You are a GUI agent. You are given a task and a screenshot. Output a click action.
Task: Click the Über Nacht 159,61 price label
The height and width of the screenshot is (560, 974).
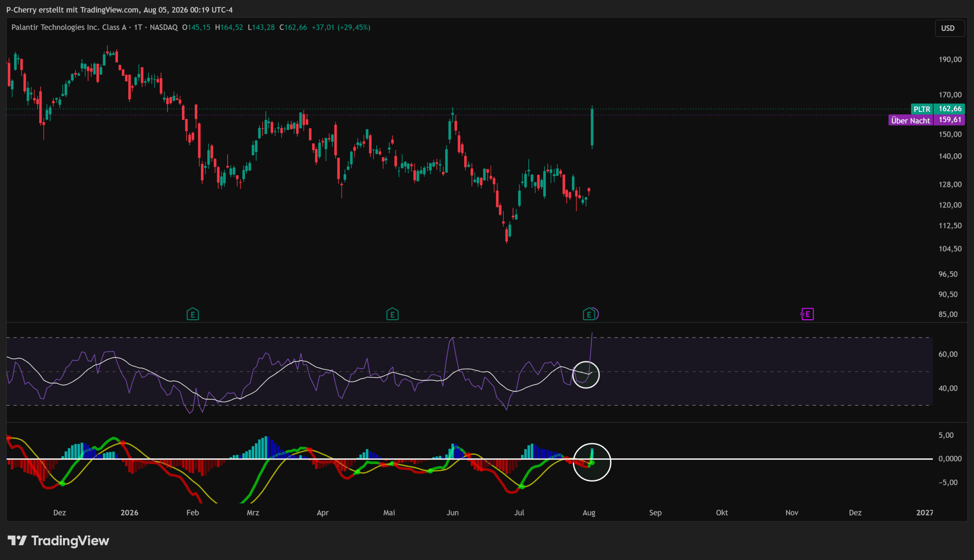tap(927, 120)
